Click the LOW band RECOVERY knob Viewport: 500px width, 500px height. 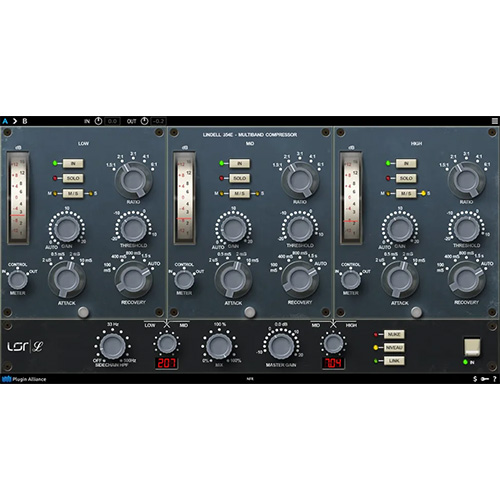(133, 279)
